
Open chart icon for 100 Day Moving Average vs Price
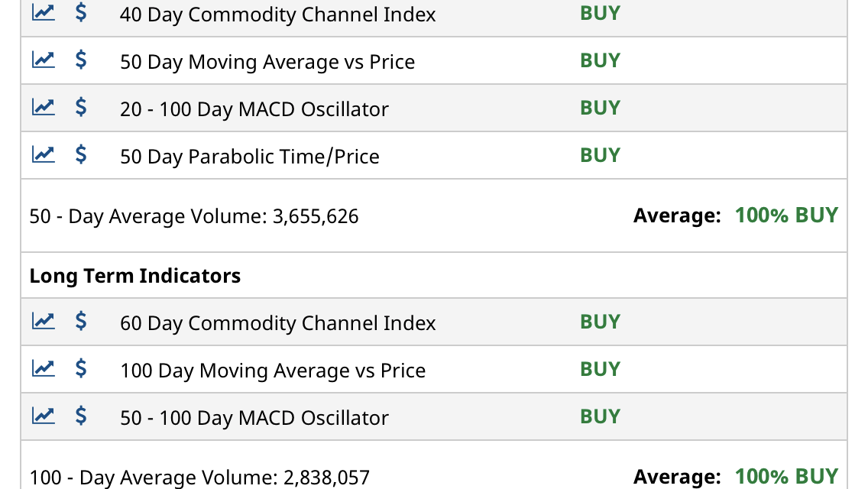point(44,368)
